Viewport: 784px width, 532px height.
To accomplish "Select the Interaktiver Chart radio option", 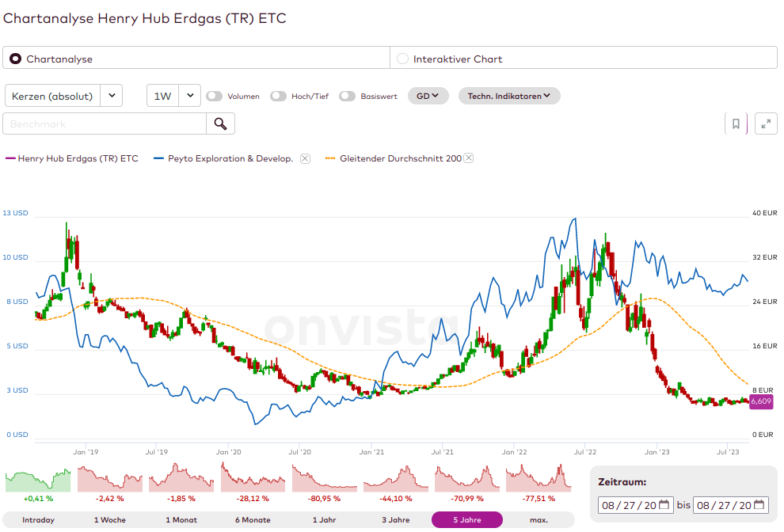I will (402, 59).
